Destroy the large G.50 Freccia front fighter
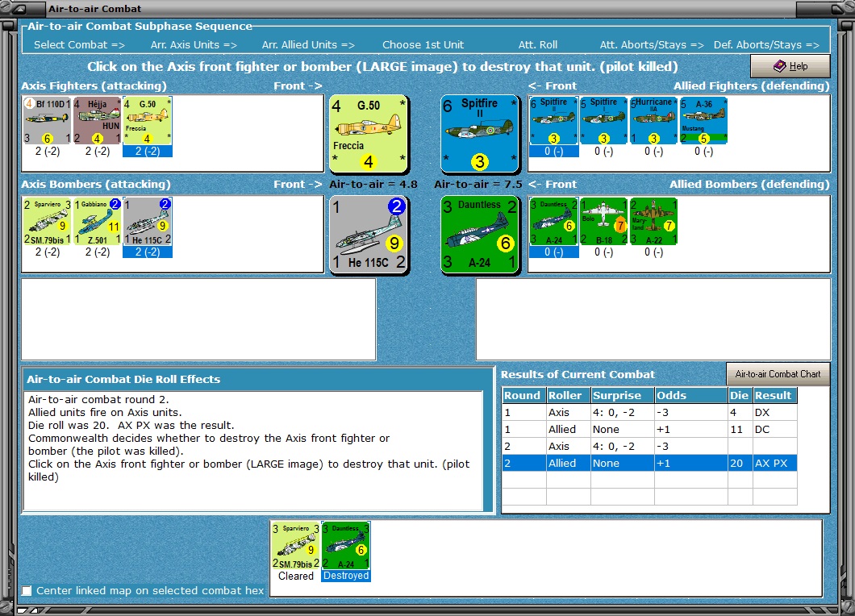This screenshot has height=616, width=855. coord(369,134)
